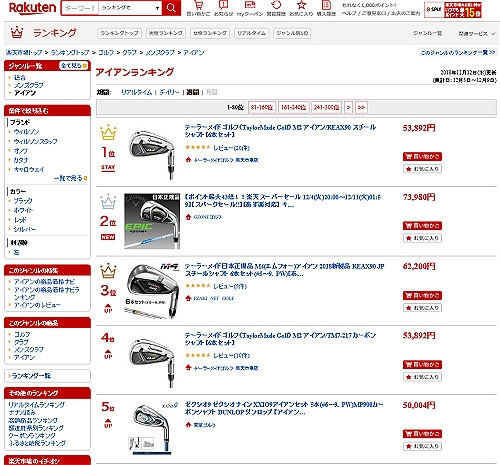The width and height of the screenshot is (500, 465).
Task: Click the single-arrow next page button
Action: [348, 107]
